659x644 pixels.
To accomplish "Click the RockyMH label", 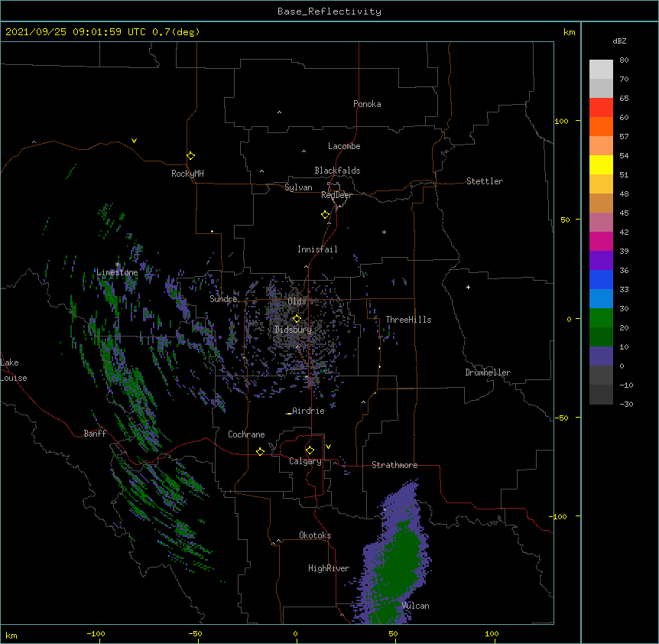I will pyautogui.click(x=187, y=174).
